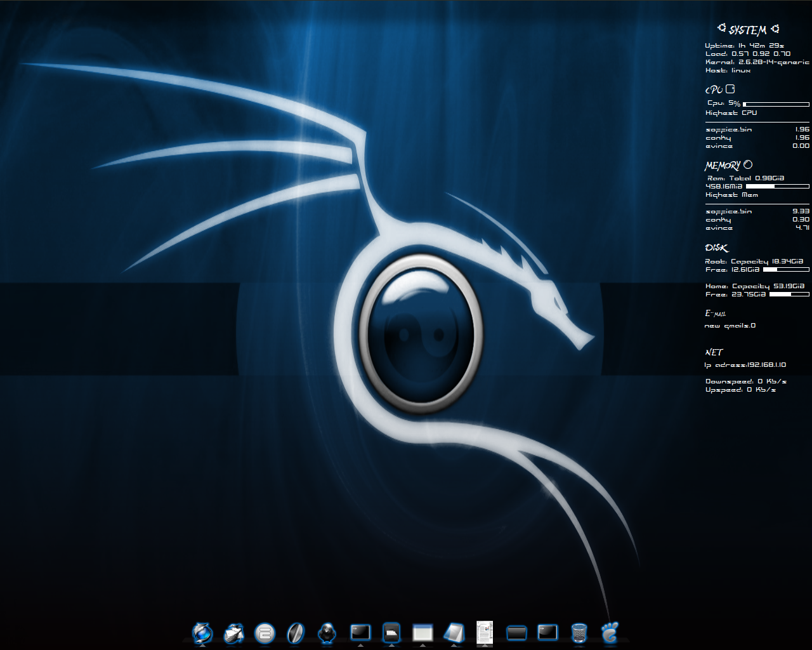Select the light gray window dock icon
Viewport: 812px width, 650px height.
point(422,632)
